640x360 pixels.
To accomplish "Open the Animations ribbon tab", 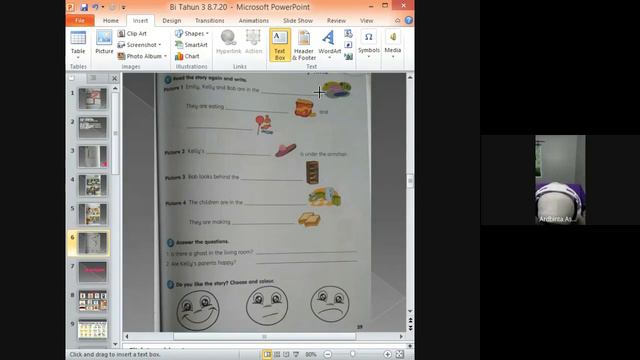I will 253,20.
